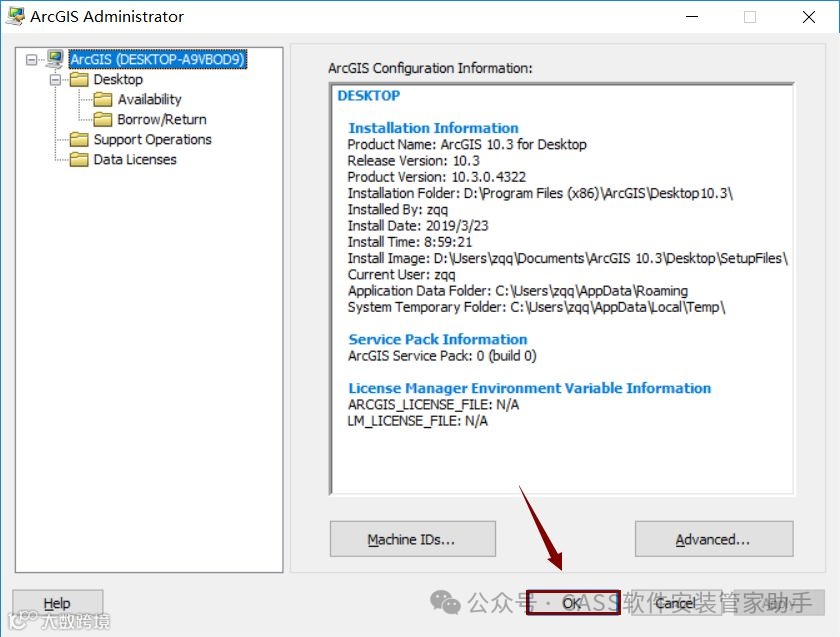Click the Product Name: ArcGIS 10.3 line
The height and width of the screenshot is (637, 840).
(467, 145)
